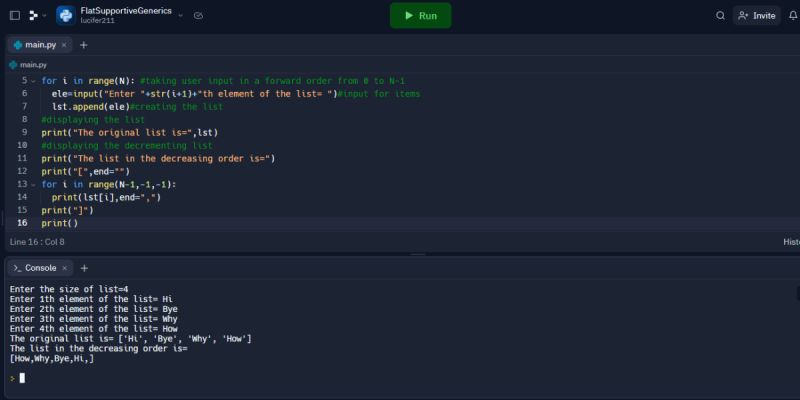
Task: Run the program with the Run button
Action: (420, 15)
